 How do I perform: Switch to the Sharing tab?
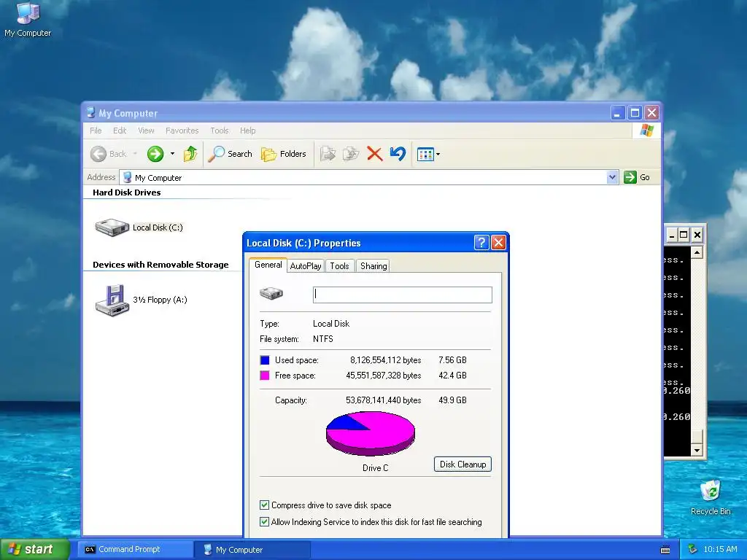pyautogui.click(x=373, y=266)
